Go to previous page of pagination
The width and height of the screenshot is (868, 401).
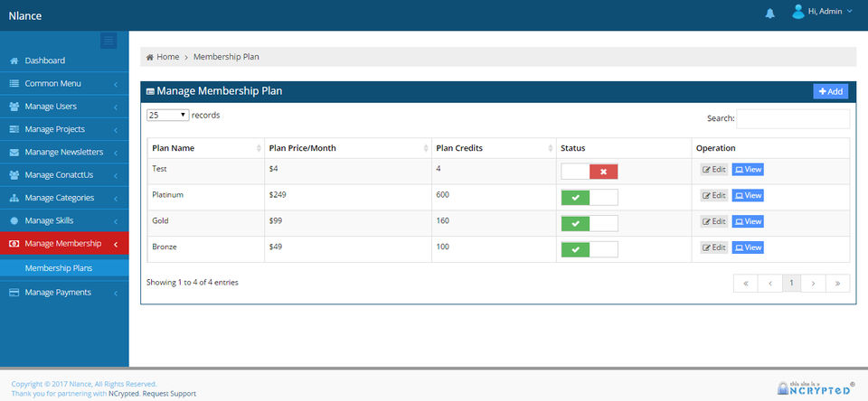click(770, 284)
